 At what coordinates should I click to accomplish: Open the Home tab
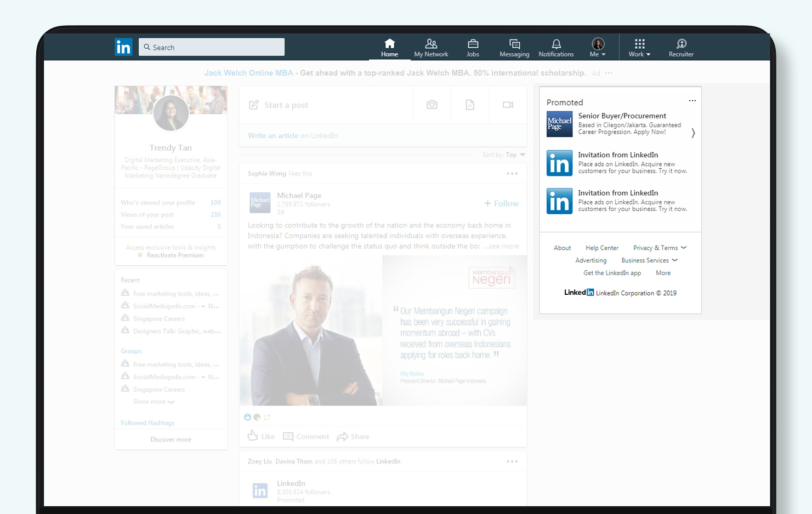point(389,48)
